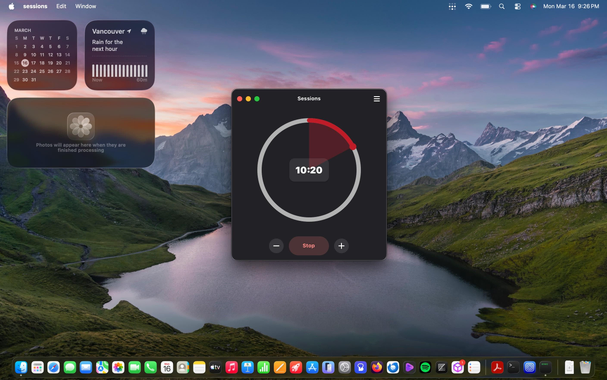Click the grid icon in the menu bar
The height and width of the screenshot is (380, 607).
[x=452, y=6]
